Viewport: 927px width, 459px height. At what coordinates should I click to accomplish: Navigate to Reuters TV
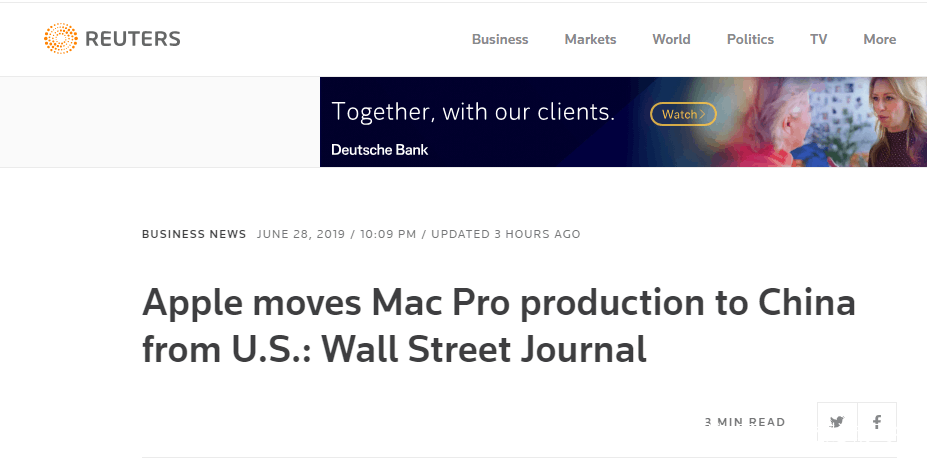click(818, 40)
